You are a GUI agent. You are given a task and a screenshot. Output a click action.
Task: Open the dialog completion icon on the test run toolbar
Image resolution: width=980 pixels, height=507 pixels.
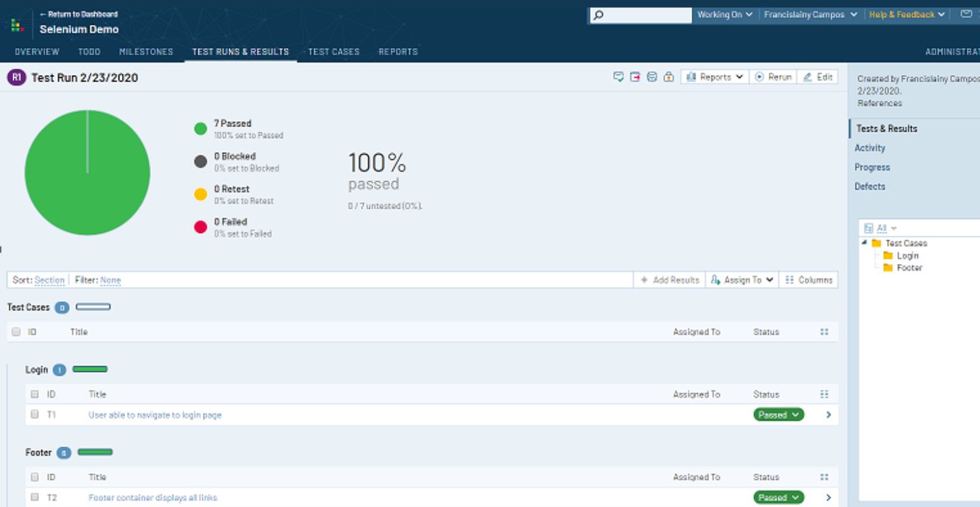[x=618, y=76]
